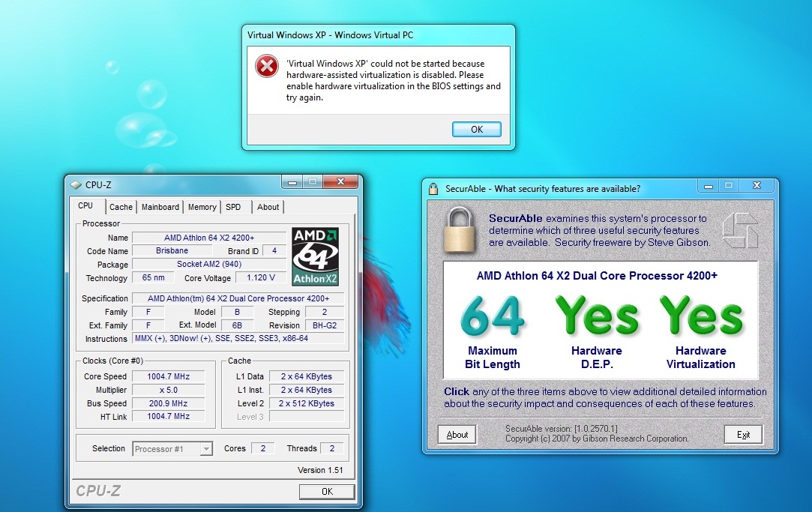
Task: Click Exit button in SecurAble
Action: pos(743,435)
